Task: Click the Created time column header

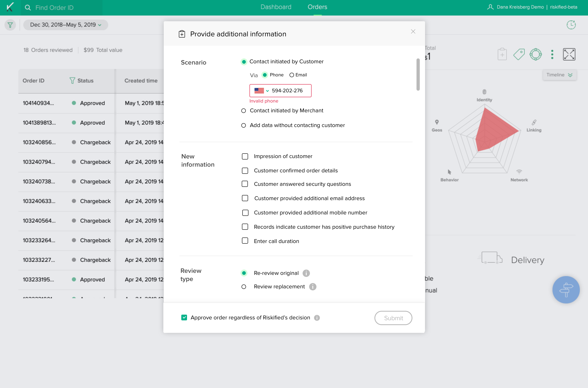Action: (141, 81)
